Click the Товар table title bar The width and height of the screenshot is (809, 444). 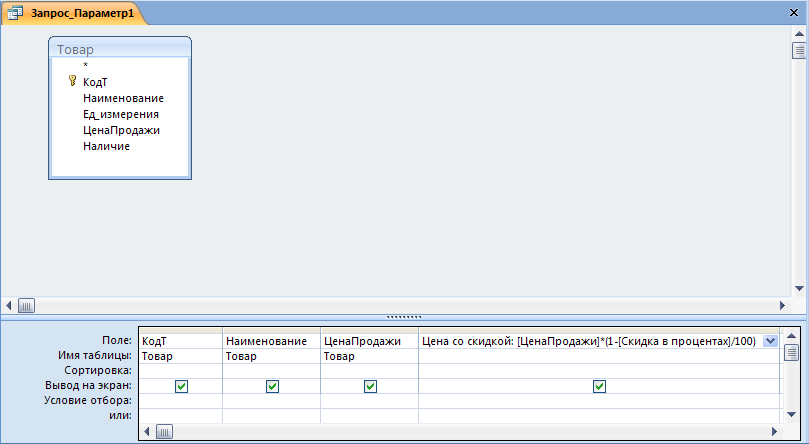click(x=120, y=49)
